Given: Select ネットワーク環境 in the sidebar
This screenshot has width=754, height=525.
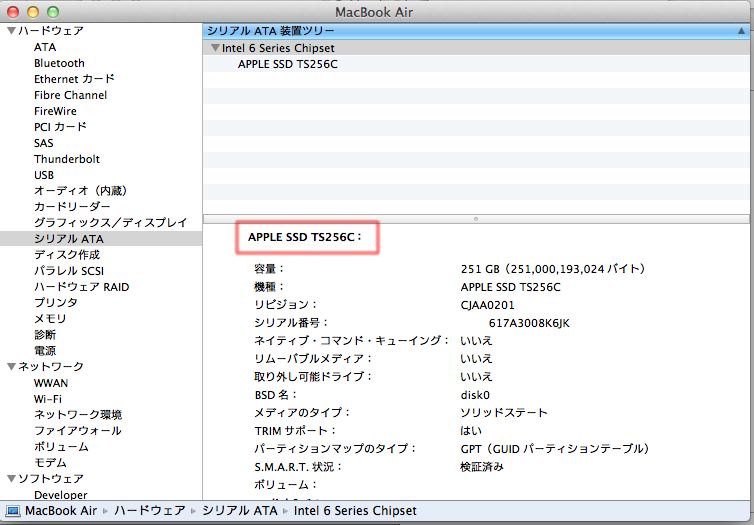Looking at the screenshot, I should 78,415.
